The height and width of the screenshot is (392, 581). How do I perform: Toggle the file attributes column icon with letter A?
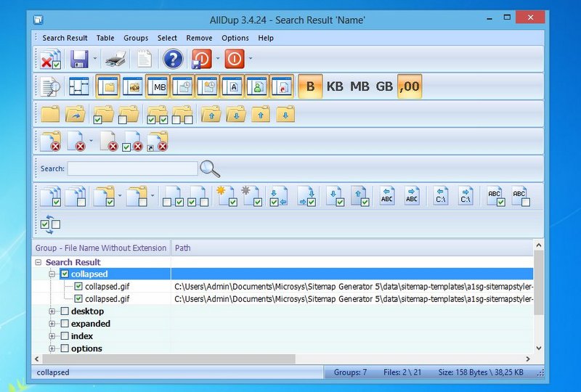tap(232, 86)
